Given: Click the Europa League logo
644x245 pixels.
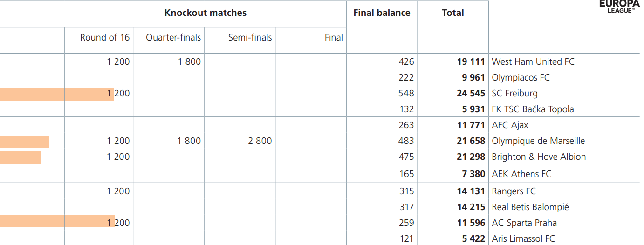Looking at the screenshot, I should coord(619,7).
